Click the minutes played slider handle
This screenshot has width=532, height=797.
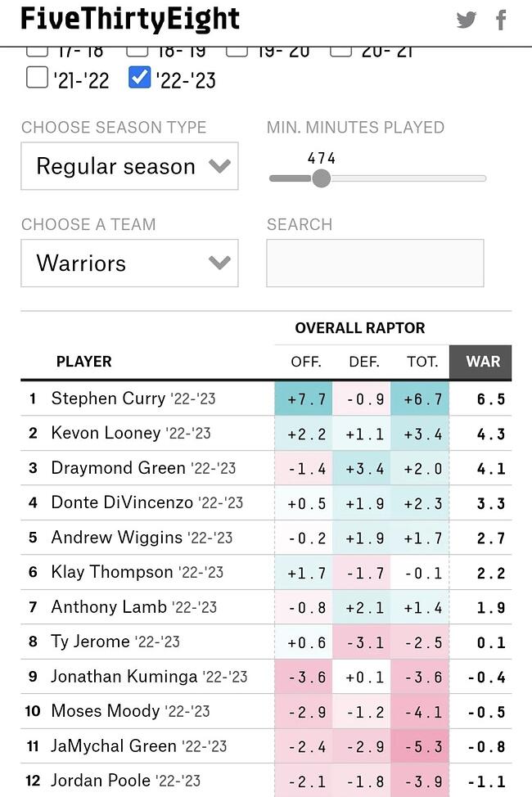click(x=321, y=178)
